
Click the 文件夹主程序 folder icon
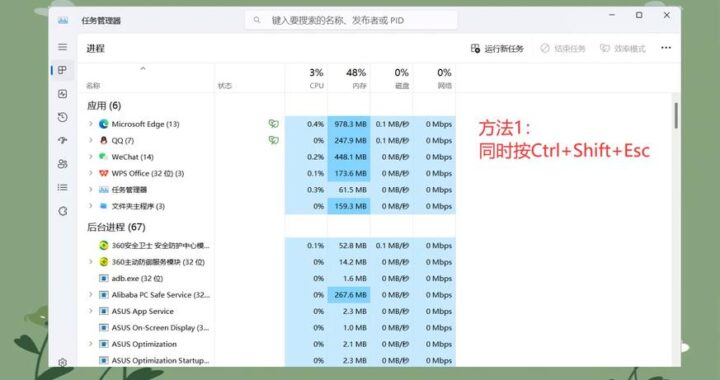click(104, 206)
